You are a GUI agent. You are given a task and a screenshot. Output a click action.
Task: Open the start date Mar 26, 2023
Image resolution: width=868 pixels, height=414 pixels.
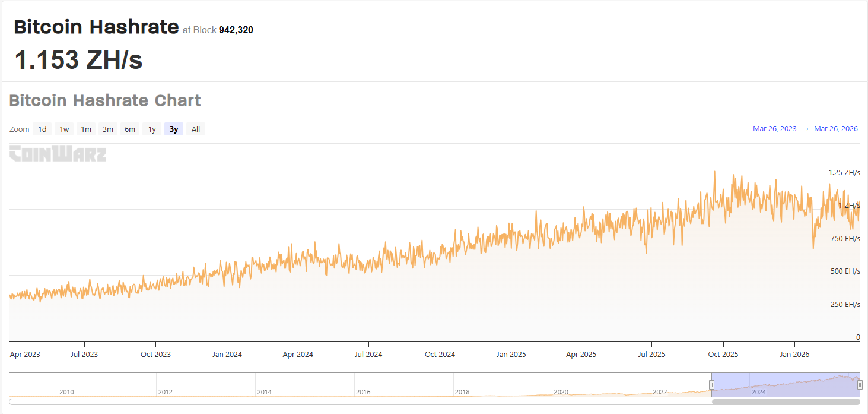pyautogui.click(x=774, y=128)
